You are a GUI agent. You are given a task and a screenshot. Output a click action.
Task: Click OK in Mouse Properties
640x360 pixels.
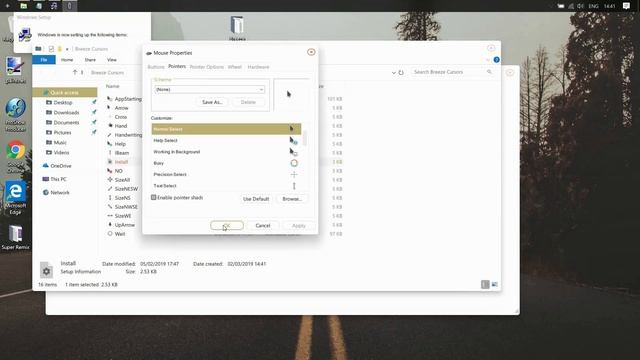227,225
